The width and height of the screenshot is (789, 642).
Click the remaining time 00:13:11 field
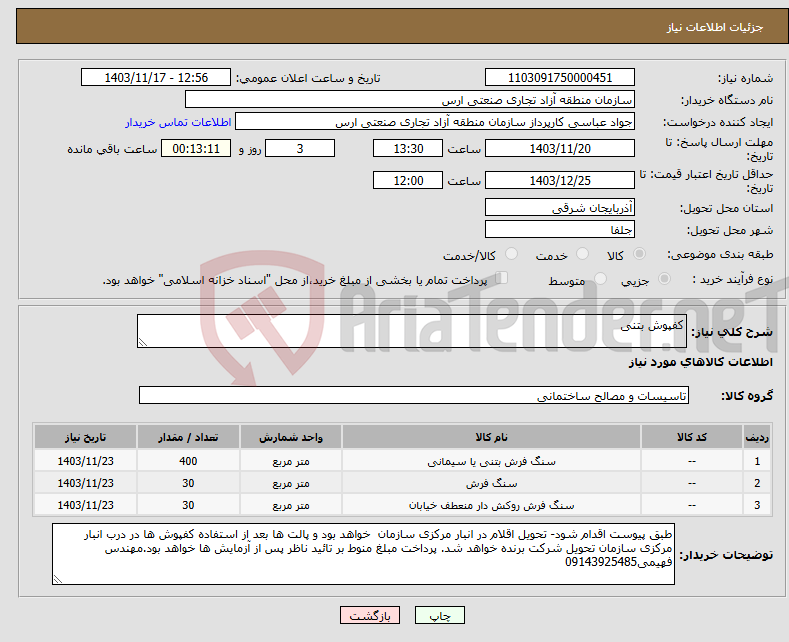point(196,148)
